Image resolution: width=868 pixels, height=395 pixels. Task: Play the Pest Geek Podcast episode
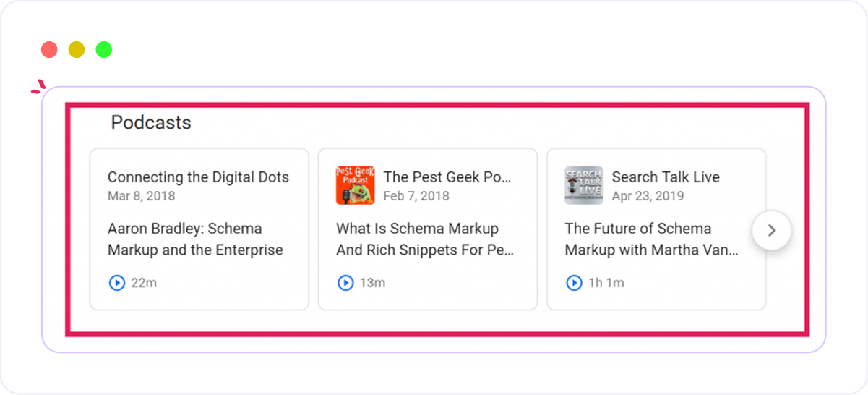point(345,283)
